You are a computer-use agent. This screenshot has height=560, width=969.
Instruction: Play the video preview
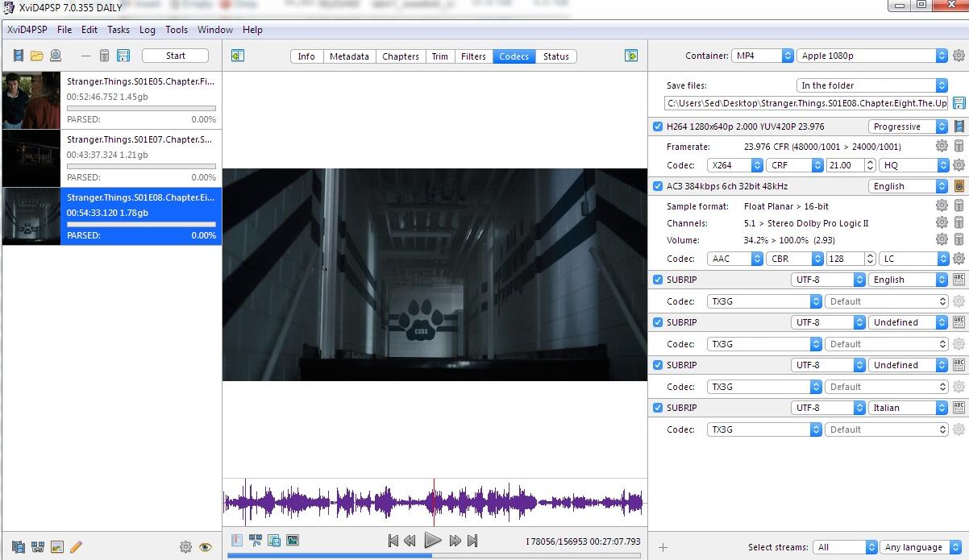[x=432, y=541]
